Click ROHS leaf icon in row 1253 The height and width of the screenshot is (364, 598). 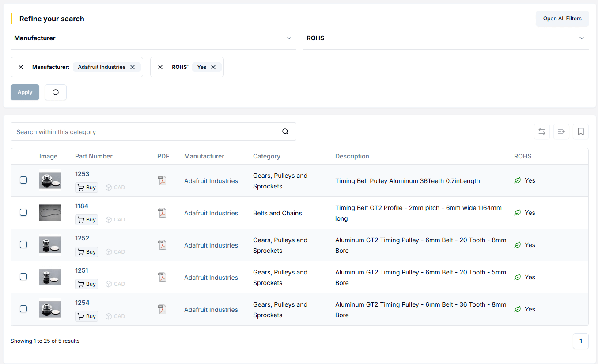click(518, 180)
